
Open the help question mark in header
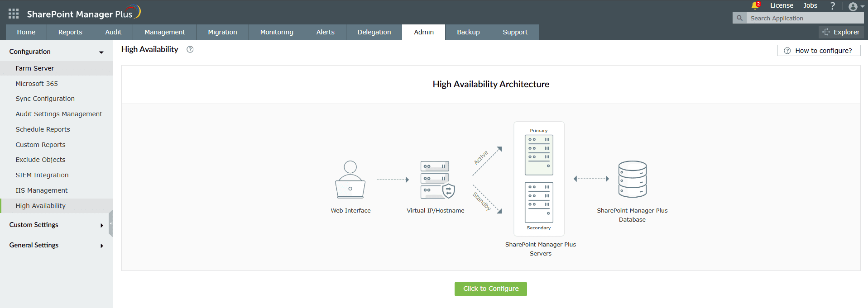pos(832,6)
